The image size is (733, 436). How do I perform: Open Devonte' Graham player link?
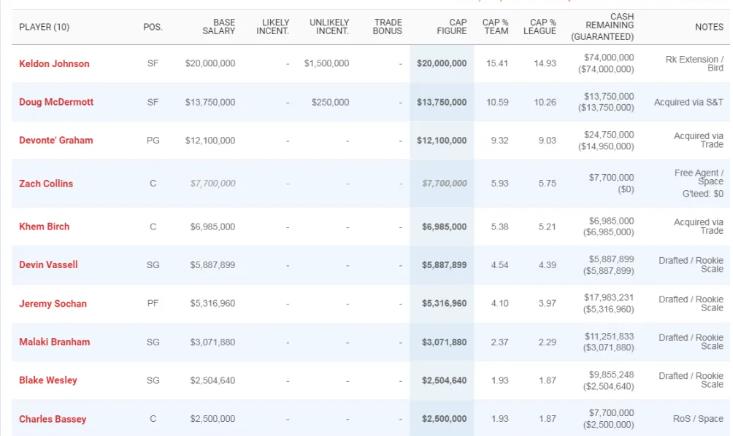tap(56, 140)
